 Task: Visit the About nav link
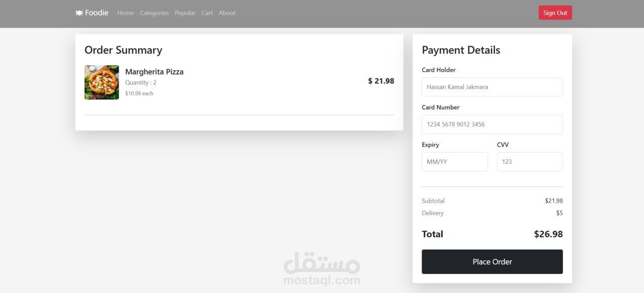[227, 13]
